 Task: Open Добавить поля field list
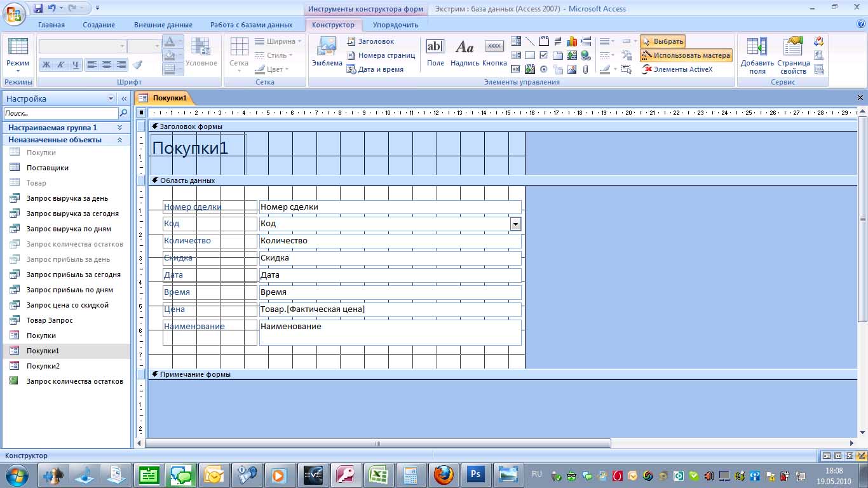tap(757, 55)
